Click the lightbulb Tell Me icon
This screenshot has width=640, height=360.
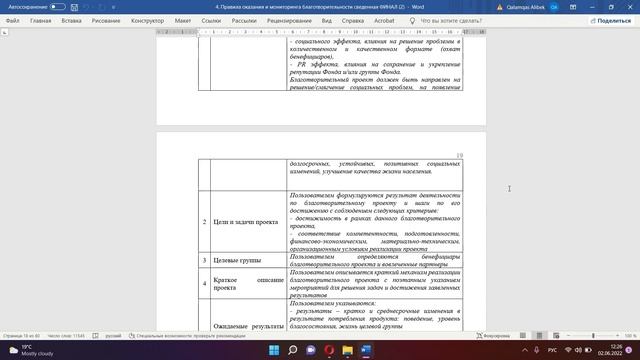point(412,20)
